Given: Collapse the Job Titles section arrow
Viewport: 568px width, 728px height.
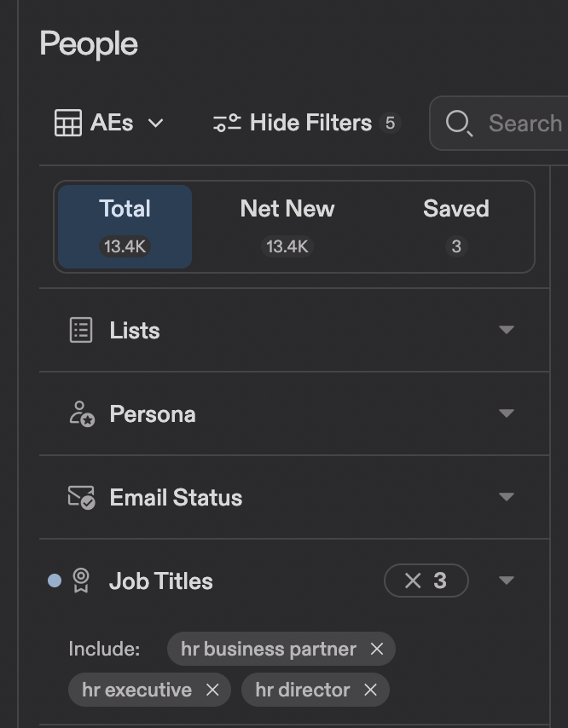Looking at the screenshot, I should pyautogui.click(x=507, y=581).
